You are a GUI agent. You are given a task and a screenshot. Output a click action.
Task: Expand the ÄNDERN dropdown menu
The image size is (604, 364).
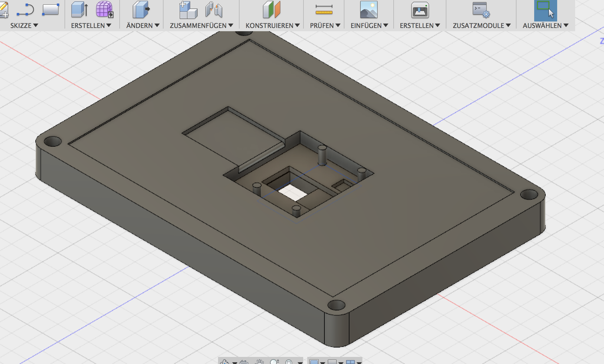pos(143,26)
